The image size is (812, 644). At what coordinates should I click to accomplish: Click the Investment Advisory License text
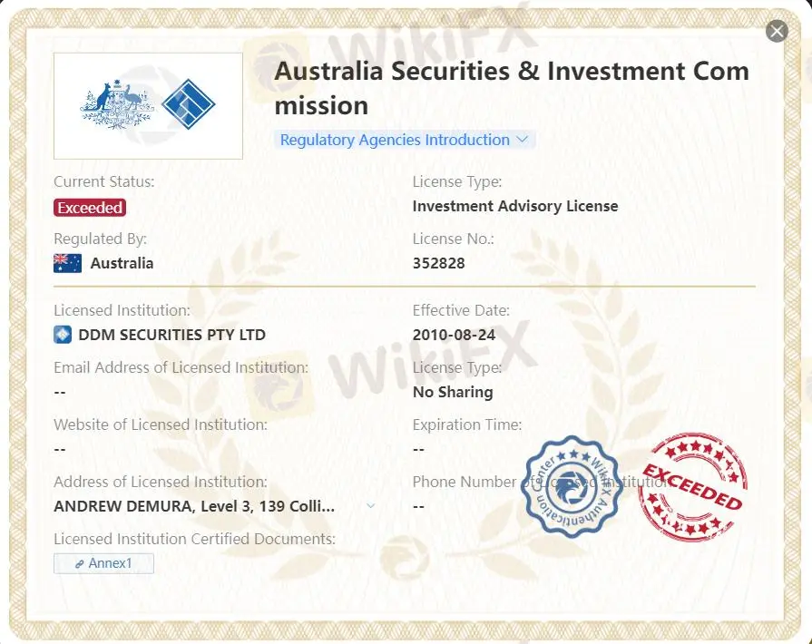(515, 206)
